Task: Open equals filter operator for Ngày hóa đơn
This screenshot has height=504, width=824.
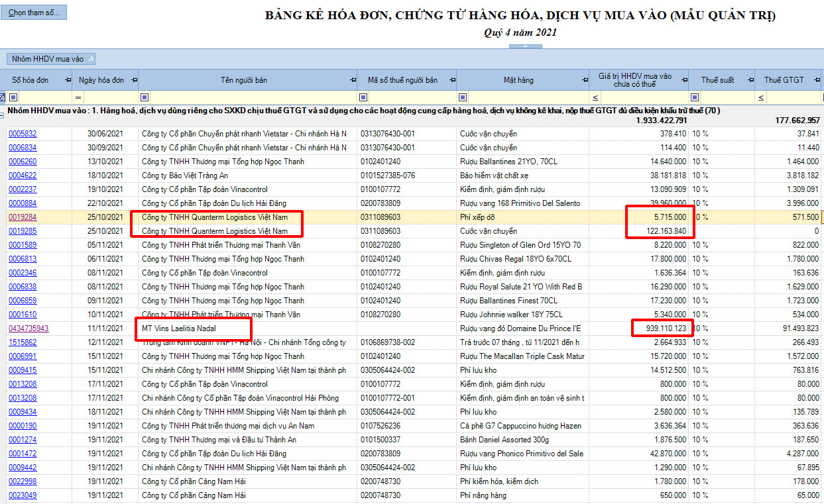Action: (78, 97)
